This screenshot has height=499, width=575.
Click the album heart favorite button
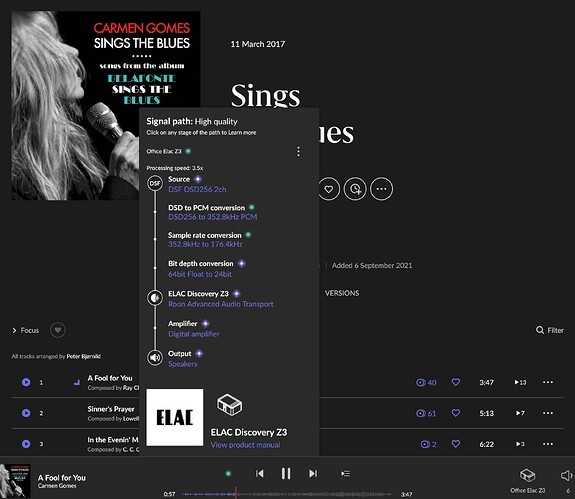coord(329,189)
